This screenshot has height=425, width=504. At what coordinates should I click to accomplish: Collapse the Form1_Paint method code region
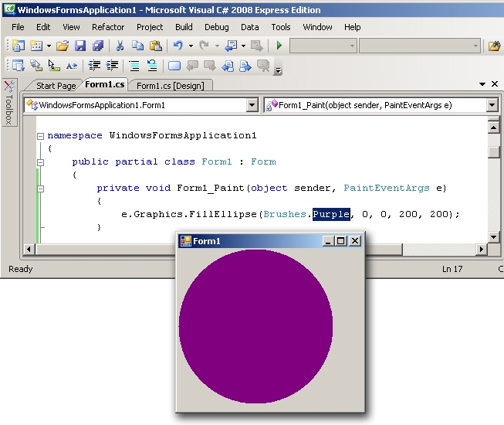pyautogui.click(x=40, y=189)
